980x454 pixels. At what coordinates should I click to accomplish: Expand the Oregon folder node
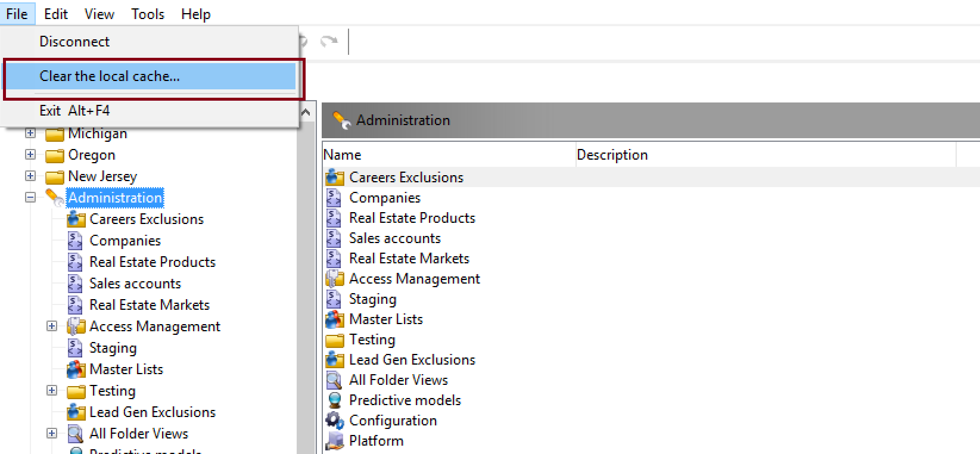coord(30,155)
